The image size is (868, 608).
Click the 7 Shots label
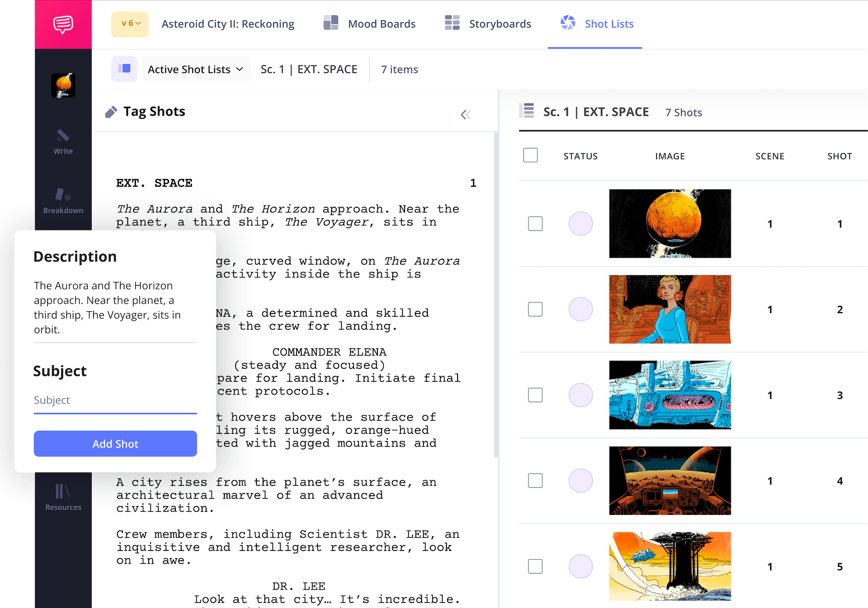point(683,113)
